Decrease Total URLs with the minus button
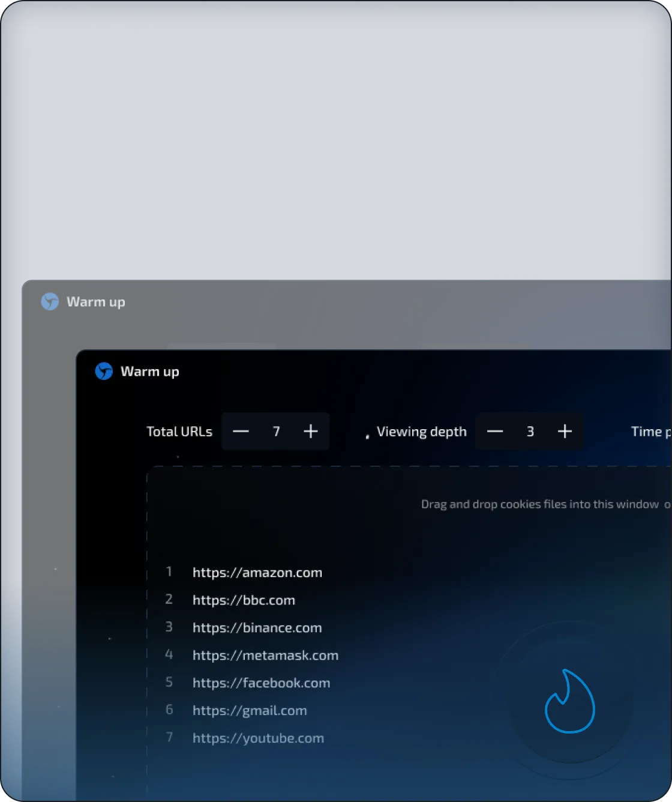This screenshot has width=672, height=802. [241, 432]
